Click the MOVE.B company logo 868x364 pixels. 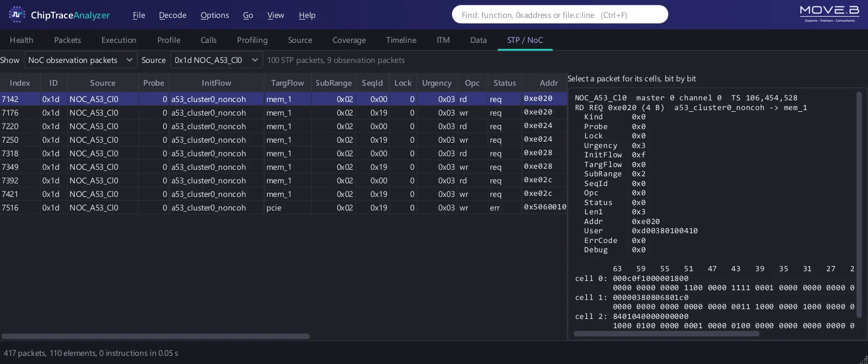point(829,14)
